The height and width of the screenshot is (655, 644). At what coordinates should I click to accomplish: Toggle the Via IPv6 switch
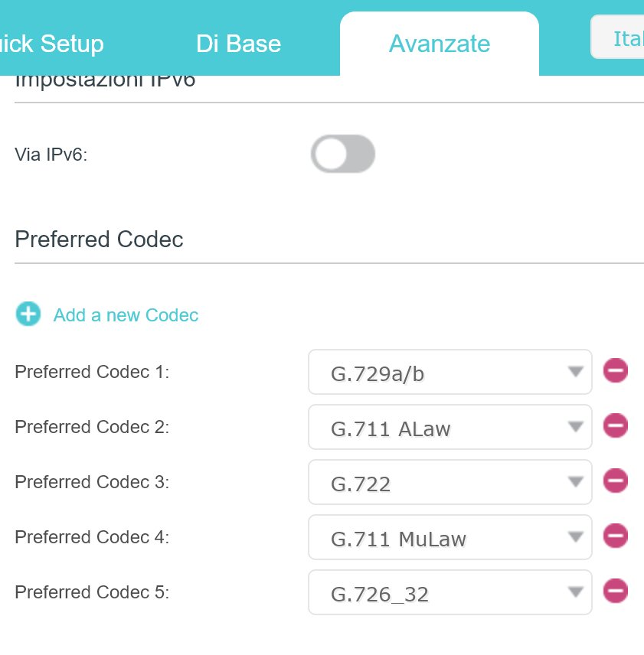pos(343,154)
